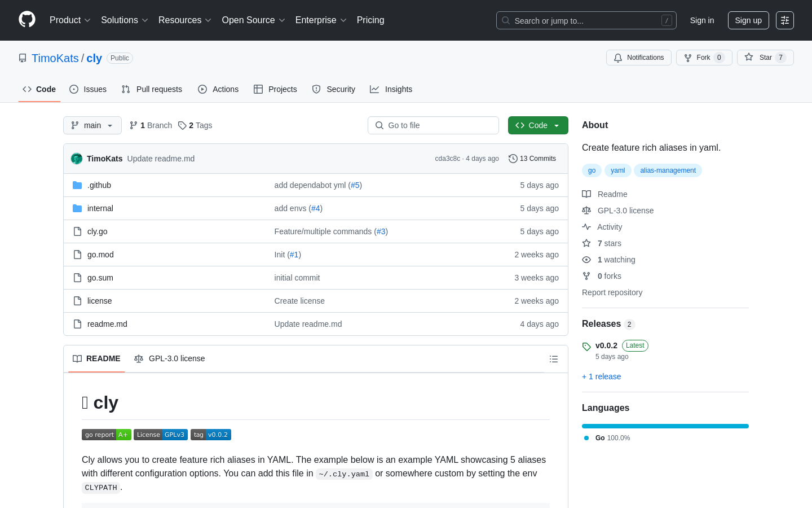This screenshot has height=508, width=812.
Task: Click the alias-management topic tag
Action: (x=668, y=170)
